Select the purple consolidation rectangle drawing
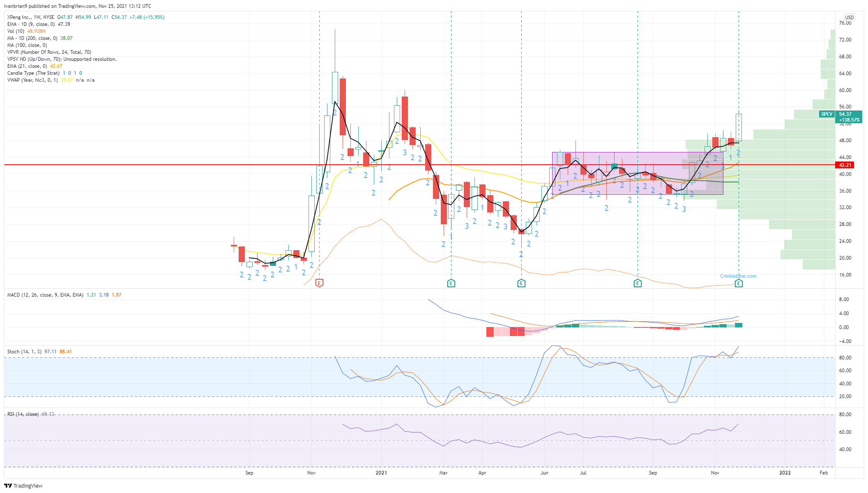The height and width of the screenshot is (493, 868). click(x=638, y=173)
